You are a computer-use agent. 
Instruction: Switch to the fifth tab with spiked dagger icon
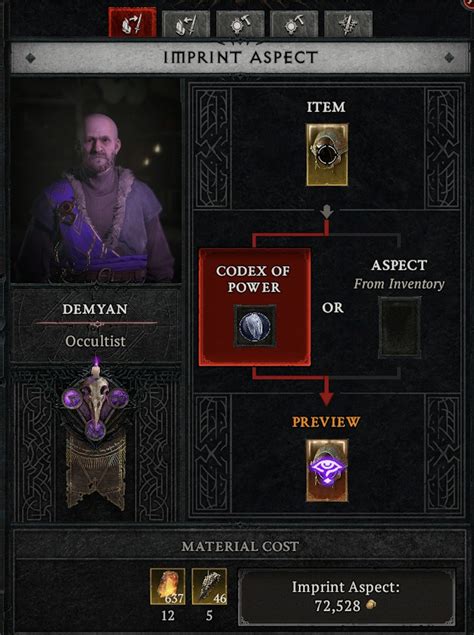point(348,24)
